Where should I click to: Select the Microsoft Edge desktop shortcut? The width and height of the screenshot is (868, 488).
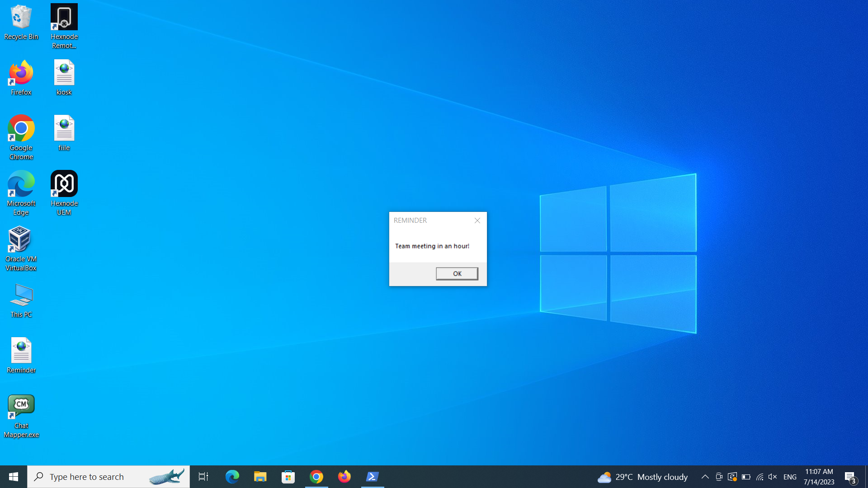[21, 193]
